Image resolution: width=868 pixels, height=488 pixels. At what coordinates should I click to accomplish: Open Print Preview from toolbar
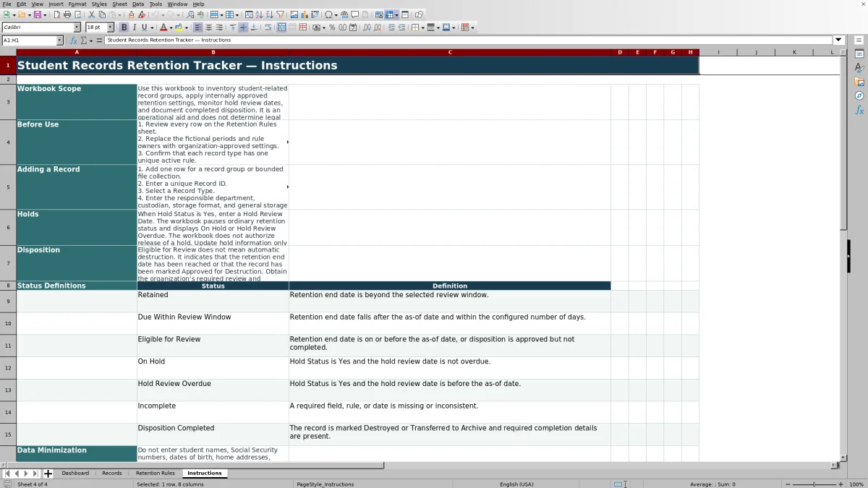tap(77, 14)
